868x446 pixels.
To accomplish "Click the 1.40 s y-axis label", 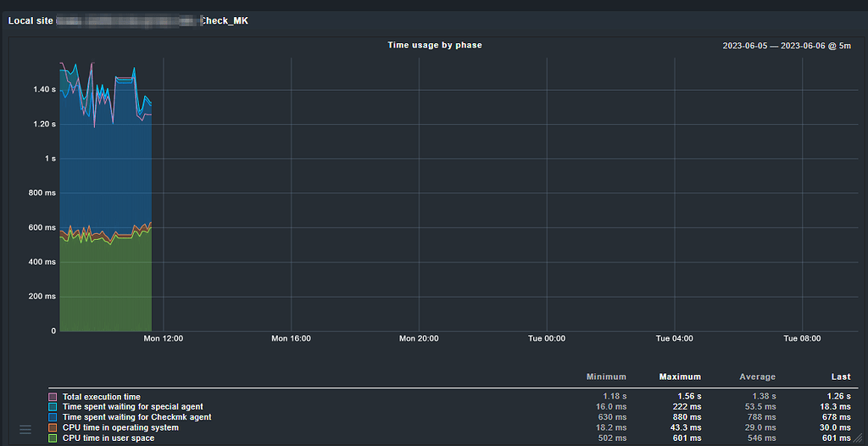I will (x=46, y=89).
